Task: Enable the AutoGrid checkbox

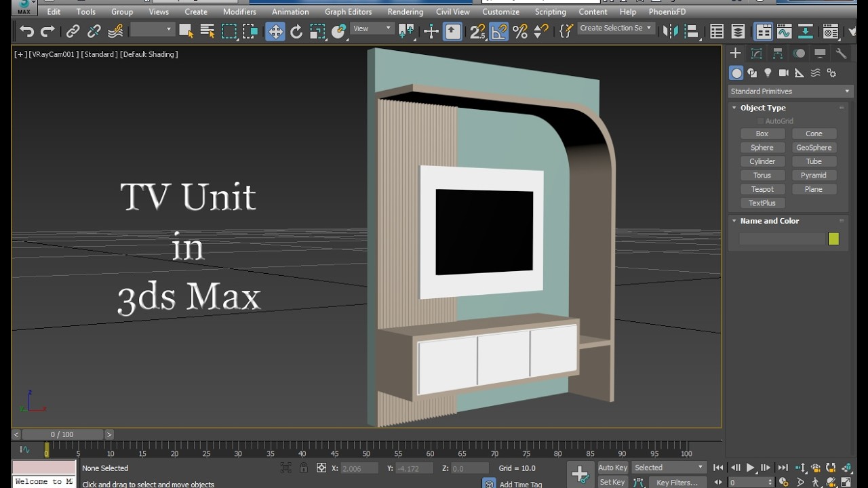Action: tap(761, 121)
